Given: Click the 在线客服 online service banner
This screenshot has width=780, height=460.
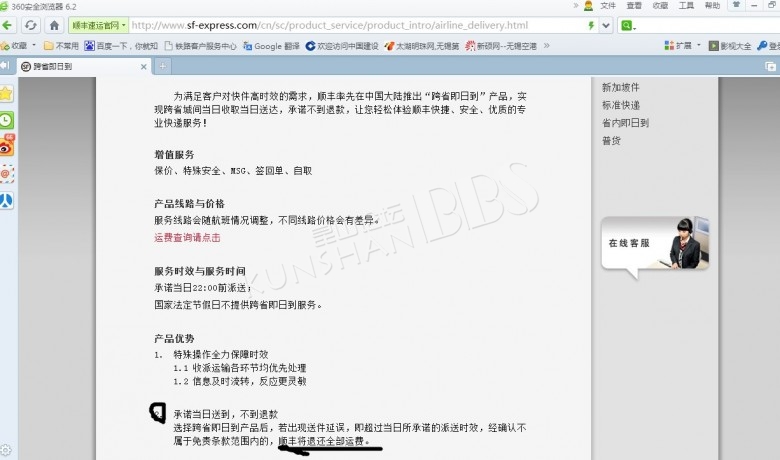Looking at the screenshot, I should 655,246.
